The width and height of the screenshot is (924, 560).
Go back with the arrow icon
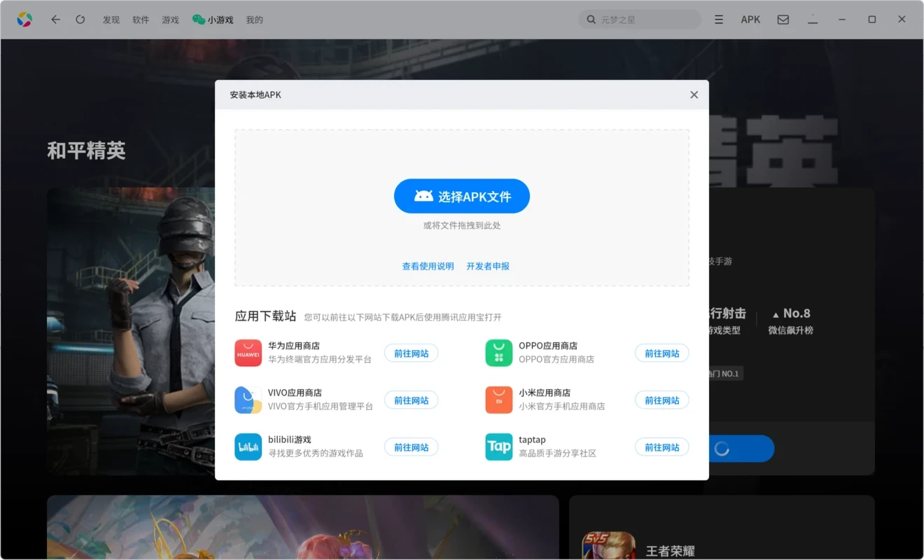pos(55,20)
